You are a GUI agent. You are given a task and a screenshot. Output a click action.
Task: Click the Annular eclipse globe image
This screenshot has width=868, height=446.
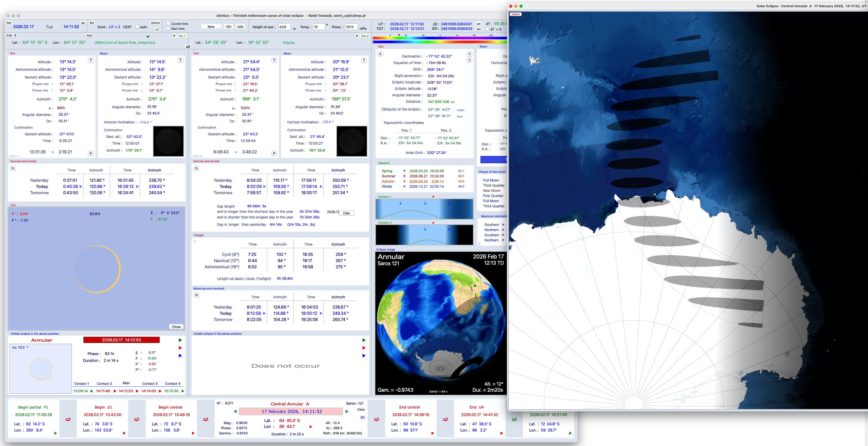[x=441, y=323]
